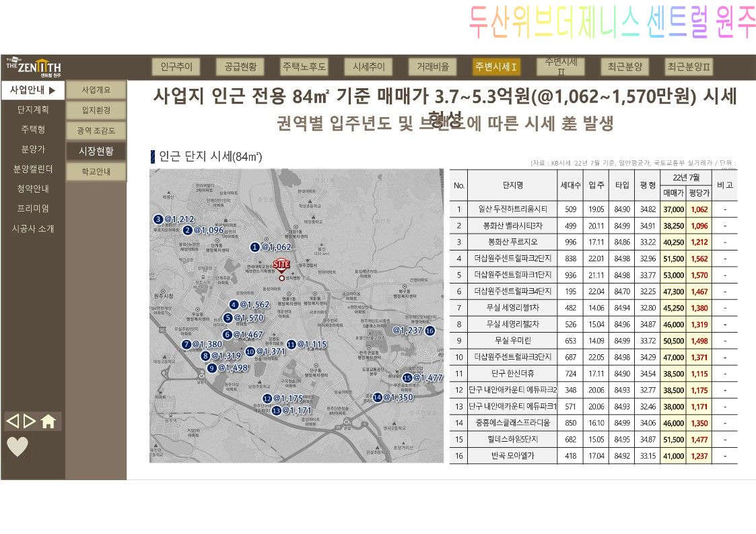Select map marker 8 @1,319

221,356
